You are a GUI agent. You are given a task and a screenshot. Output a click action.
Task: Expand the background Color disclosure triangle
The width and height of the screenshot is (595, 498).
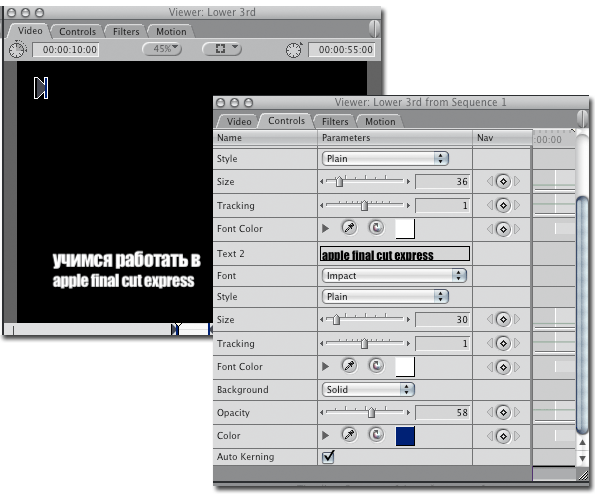pos(325,435)
